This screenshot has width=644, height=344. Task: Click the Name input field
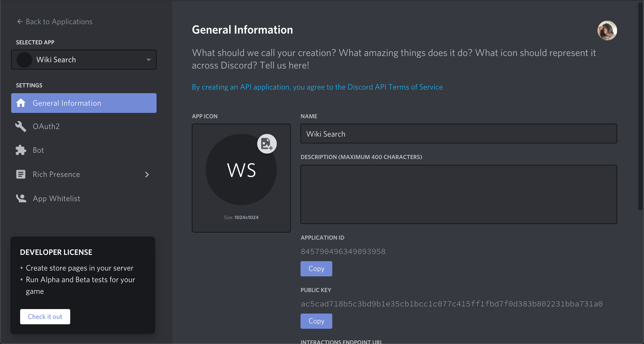(x=458, y=134)
